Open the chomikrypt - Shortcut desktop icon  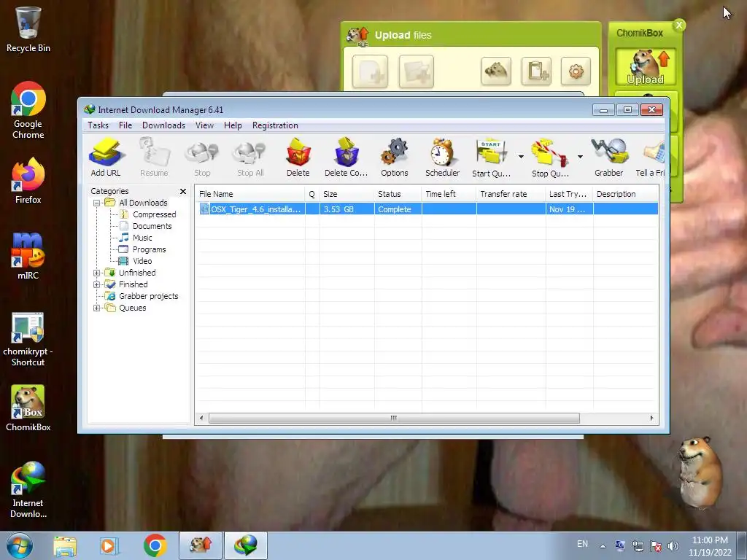coord(28,340)
